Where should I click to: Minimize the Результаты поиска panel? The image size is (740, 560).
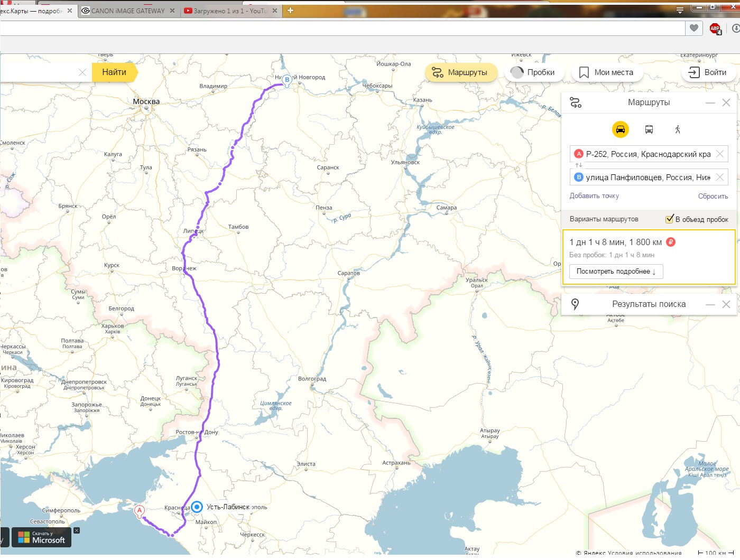[710, 305]
